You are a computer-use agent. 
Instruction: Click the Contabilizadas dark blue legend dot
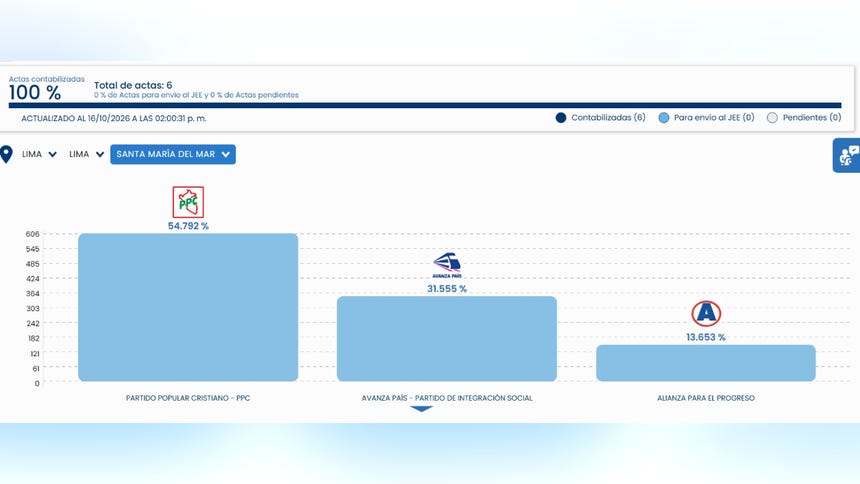click(x=561, y=117)
